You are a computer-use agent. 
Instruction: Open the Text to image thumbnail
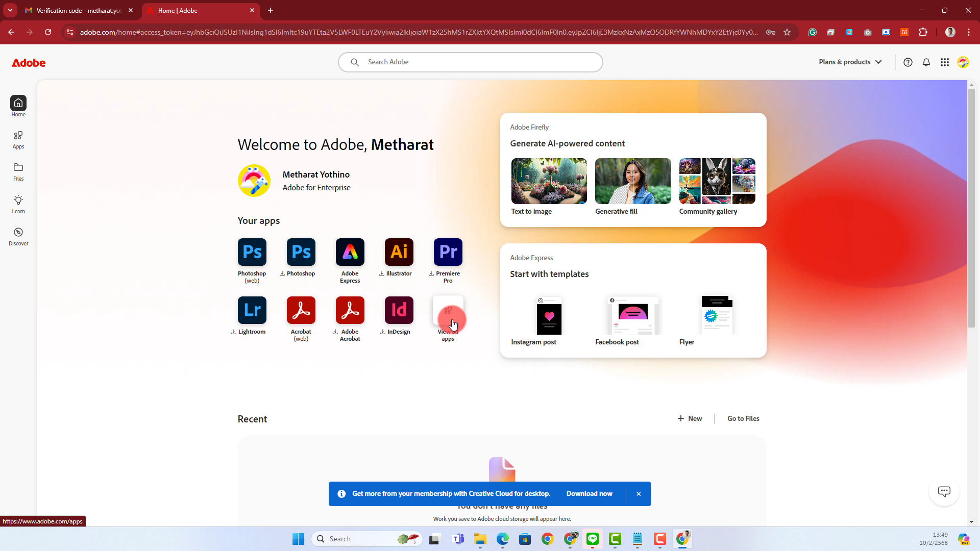coord(549,181)
